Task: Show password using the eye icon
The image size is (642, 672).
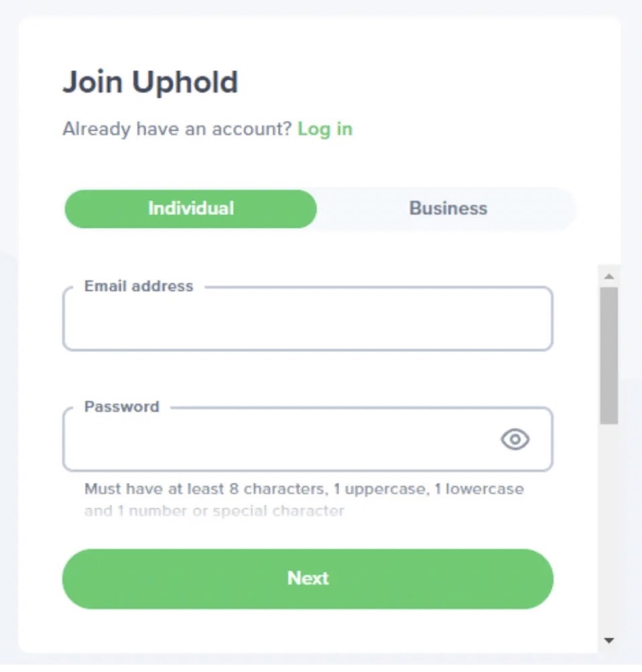Action: (x=515, y=439)
